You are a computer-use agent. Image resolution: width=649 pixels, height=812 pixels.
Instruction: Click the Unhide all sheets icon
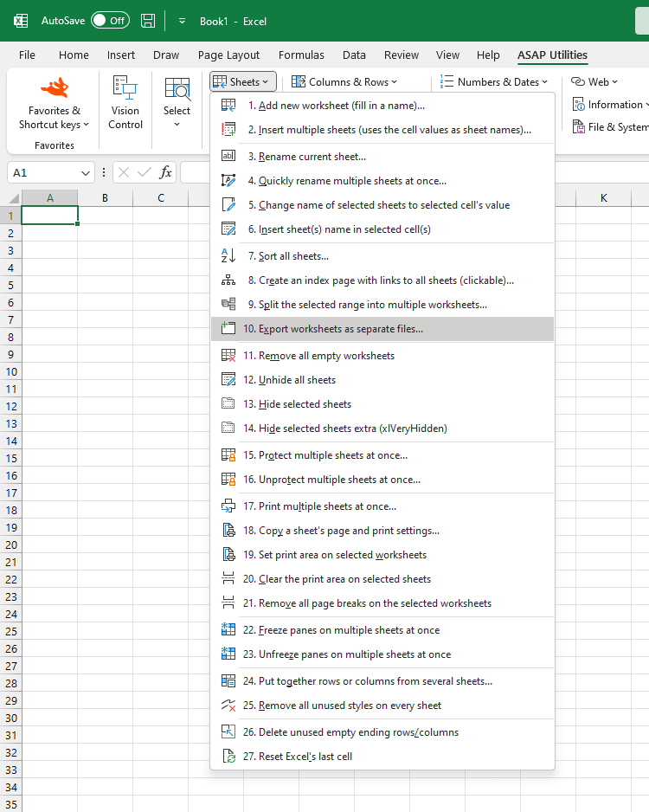(228, 380)
